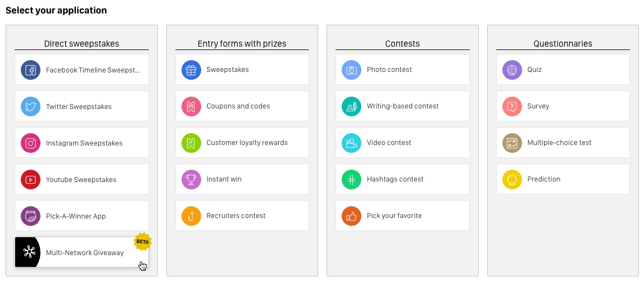This screenshot has height=281, width=644.
Task: Select the Multi-Network Giveaway network icon
Action: tap(28, 252)
